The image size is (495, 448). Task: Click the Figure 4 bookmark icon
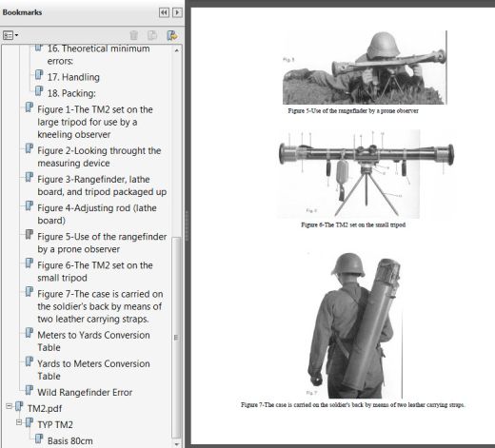[x=29, y=206]
